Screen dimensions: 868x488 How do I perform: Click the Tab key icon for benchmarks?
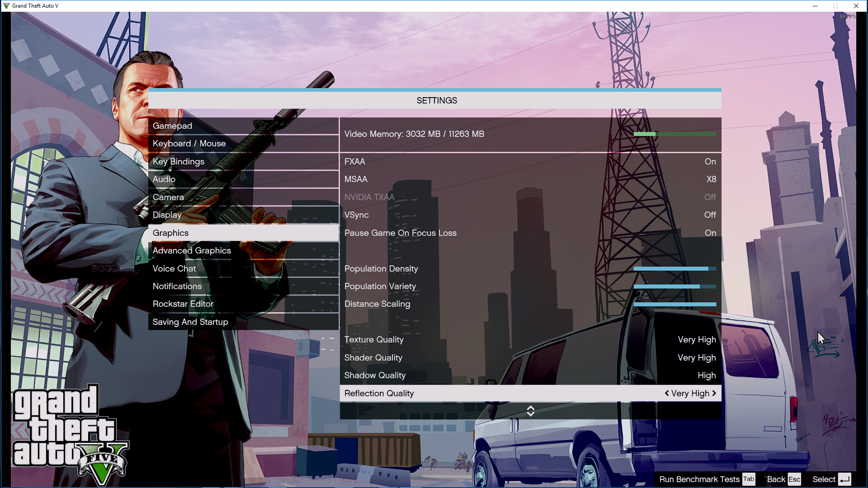[x=749, y=479]
